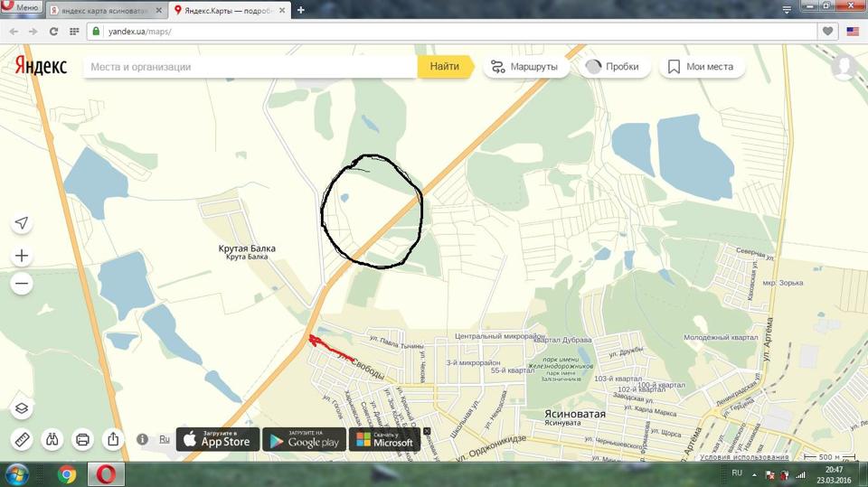Click the geolocation arrow icon
This screenshot has height=487, width=868.
point(22,223)
